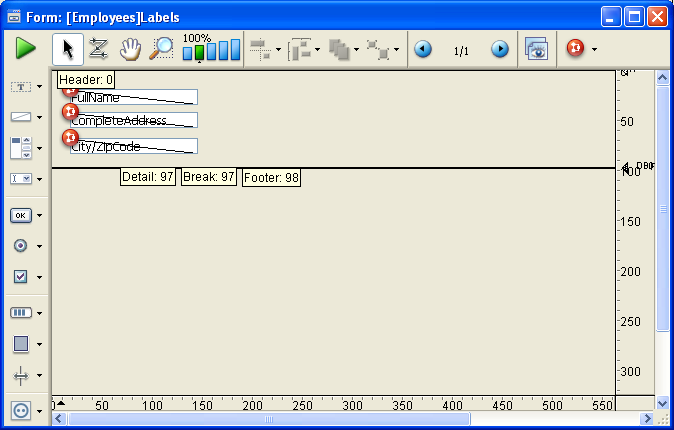Click the vertical scrollbar down arrow

point(662,404)
